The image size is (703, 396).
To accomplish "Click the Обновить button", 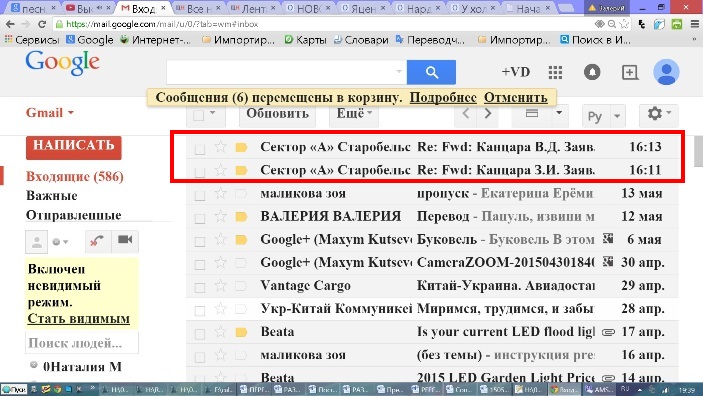I will [x=277, y=114].
